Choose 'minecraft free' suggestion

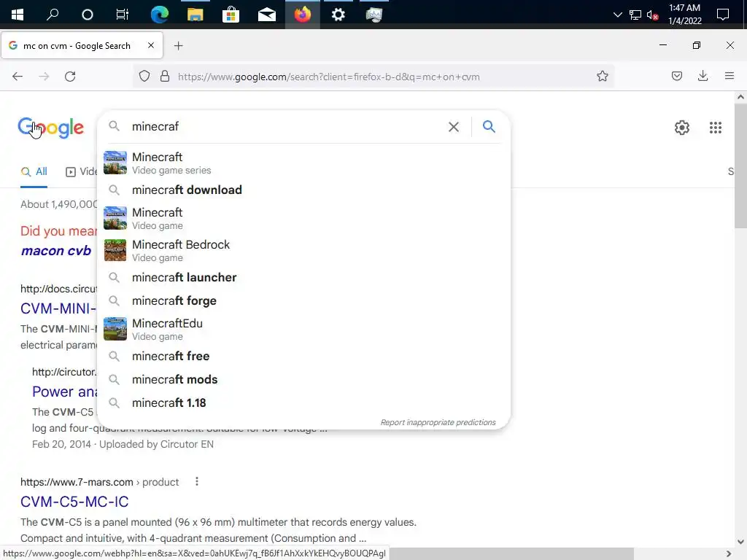point(303,356)
